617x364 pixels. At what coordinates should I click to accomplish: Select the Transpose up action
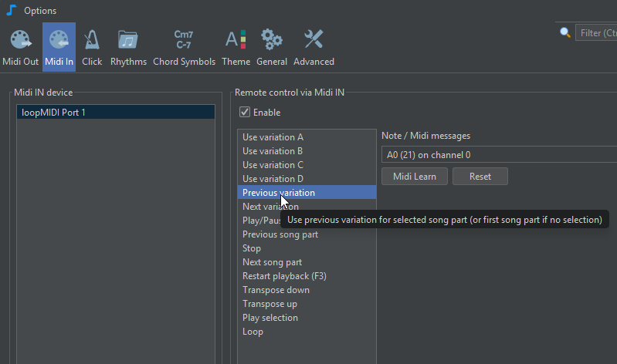tap(270, 304)
